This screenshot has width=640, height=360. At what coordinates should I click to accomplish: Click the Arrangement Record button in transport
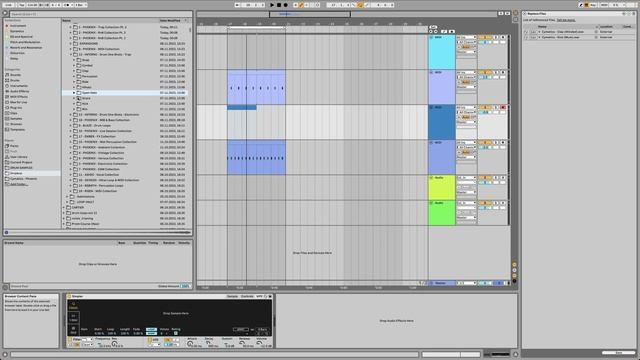point(286,5)
